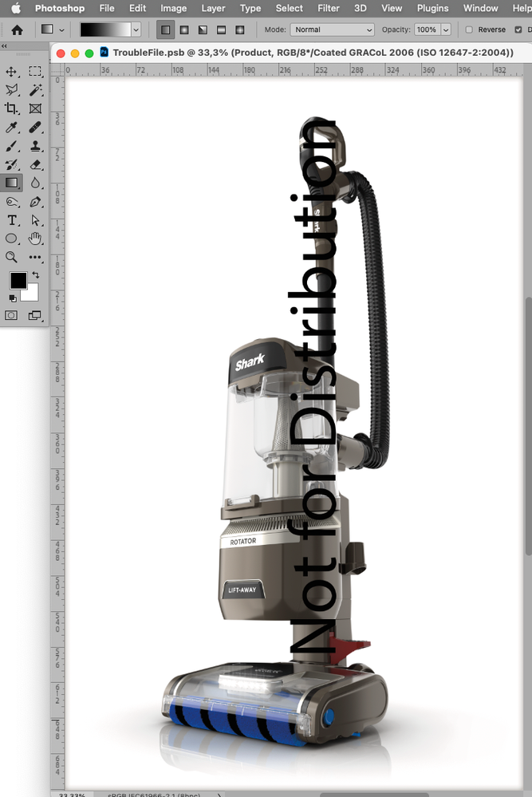Select the Blur droplet tool
This screenshot has width=532, height=797.
pos(35,183)
